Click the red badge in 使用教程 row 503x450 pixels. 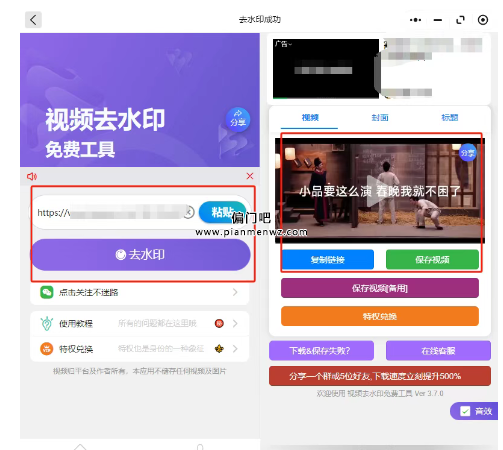[x=219, y=323]
